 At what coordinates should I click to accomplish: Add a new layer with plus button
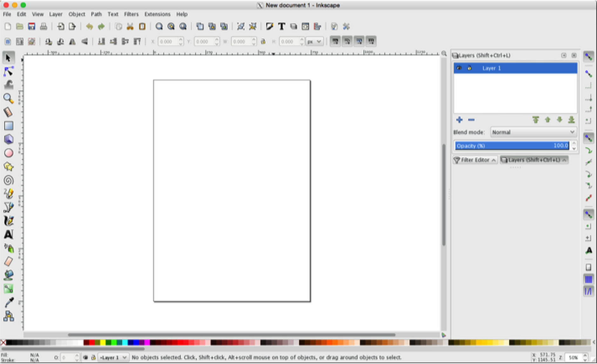459,120
